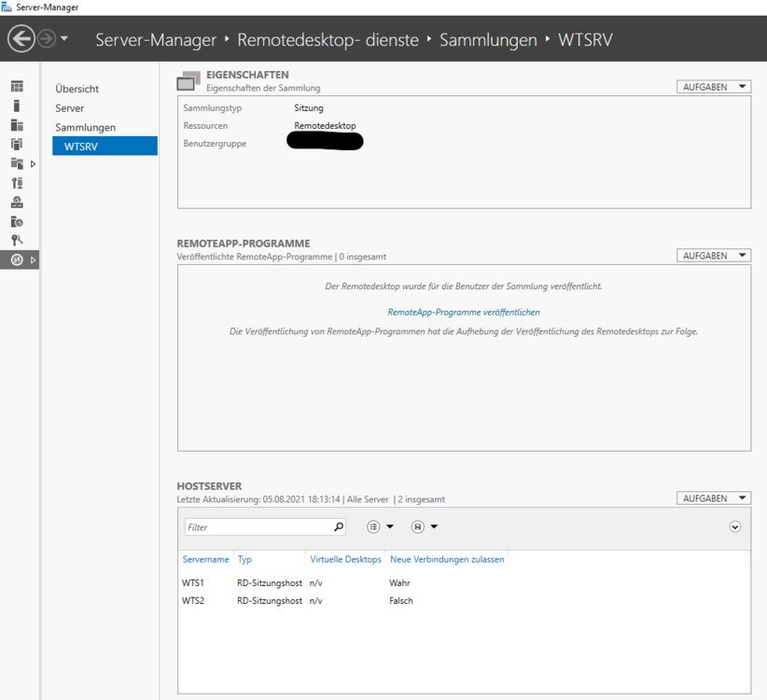Click the key-shaped sidebar icon

[x=17, y=240]
